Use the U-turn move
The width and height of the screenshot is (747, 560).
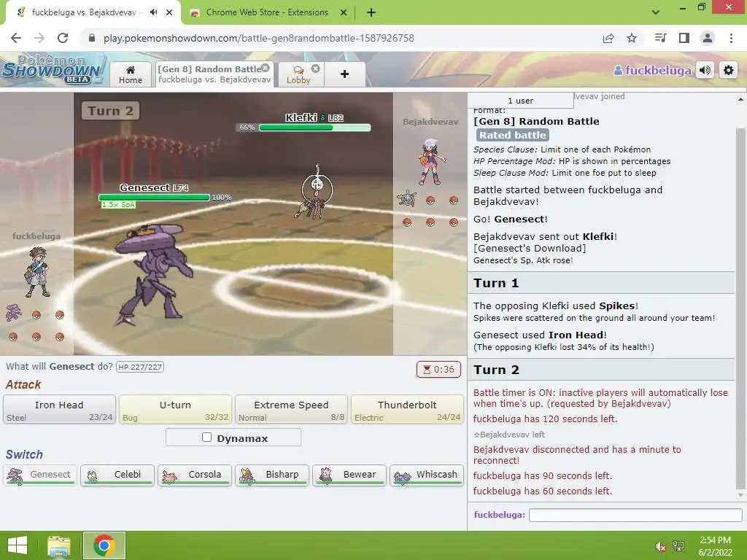pos(175,410)
